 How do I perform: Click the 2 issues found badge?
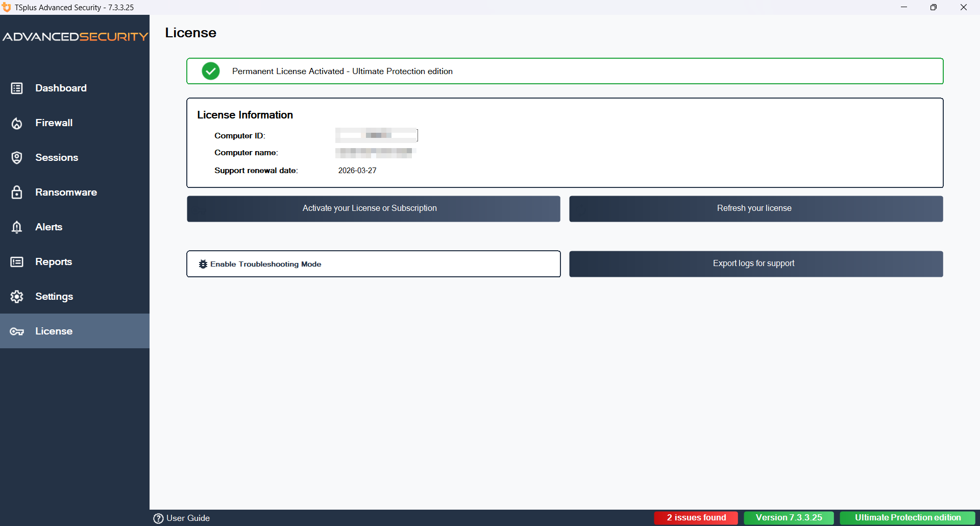coord(696,518)
